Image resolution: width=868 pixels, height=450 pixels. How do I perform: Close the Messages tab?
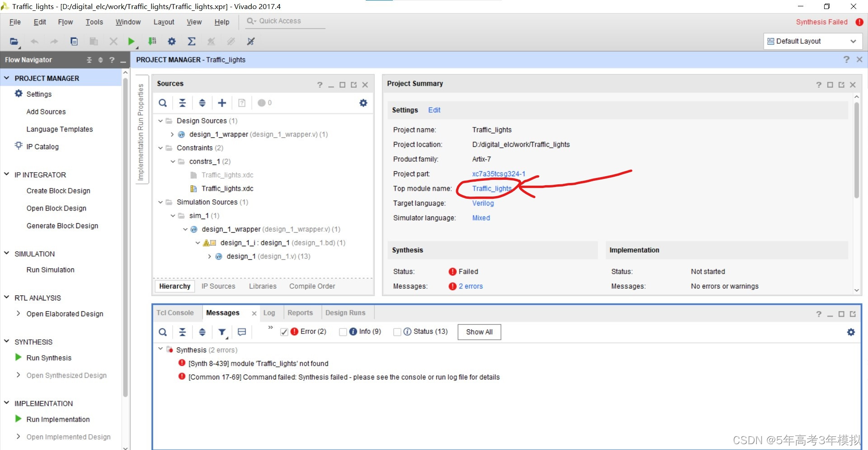254,313
